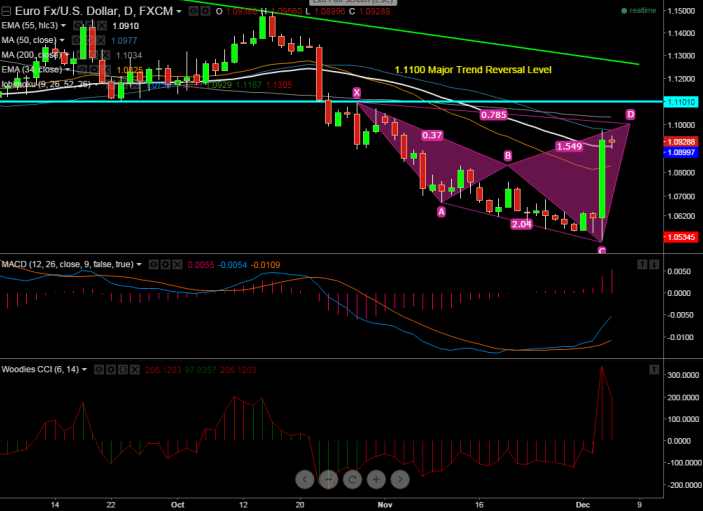Hide the EMA (55, hlc3) indicator with eye icon
The width and height of the screenshot is (703, 511).
coord(78,26)
